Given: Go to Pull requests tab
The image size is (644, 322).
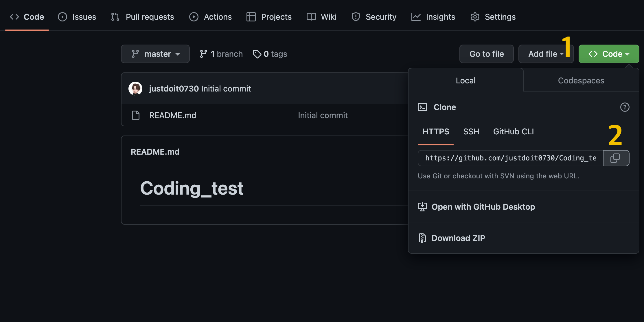Looking at the screenshot, I should coord(142,17).
